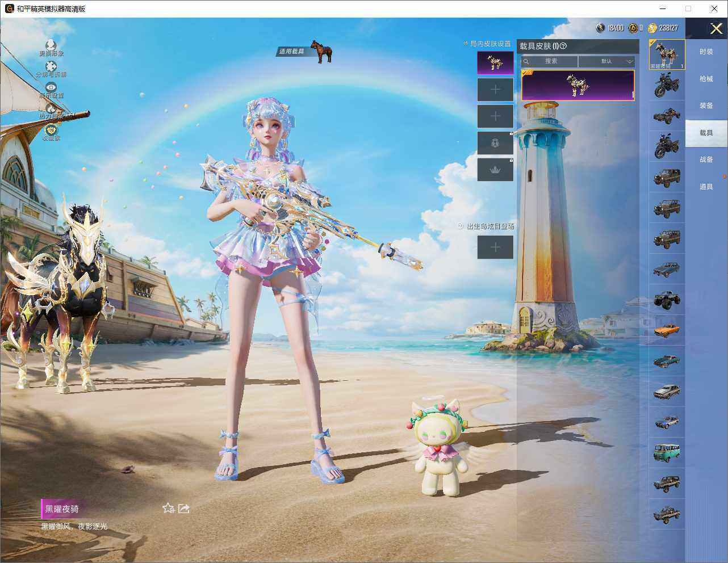Screen dimensions: 728x563
Task: Click the flame icon below display settings
Action: [x=51, y=108]
